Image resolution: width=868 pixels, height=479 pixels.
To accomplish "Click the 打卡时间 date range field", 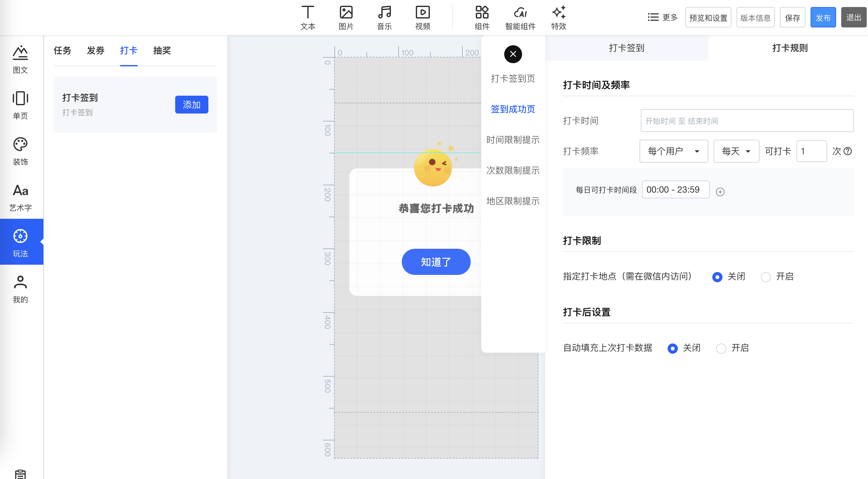I will [x=747, y=121].
